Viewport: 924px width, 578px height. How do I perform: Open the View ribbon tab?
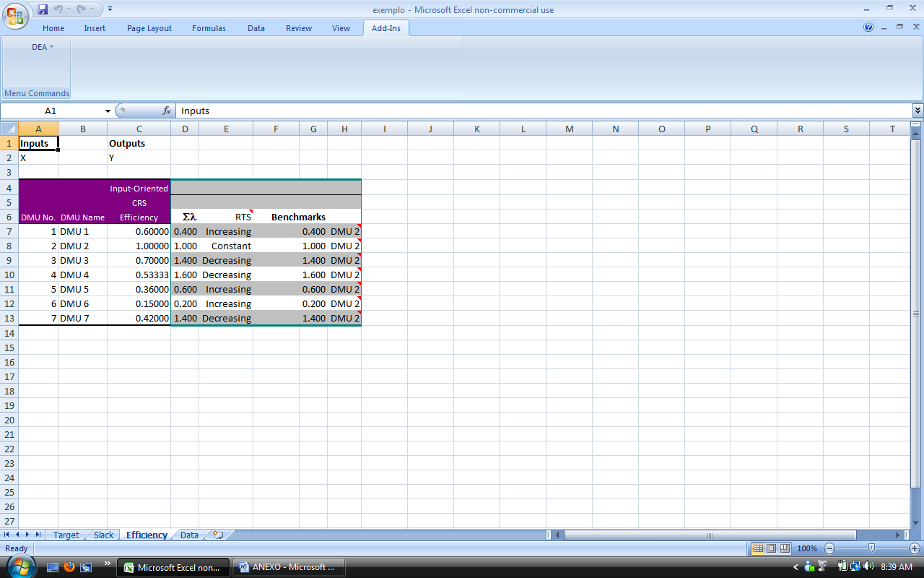pyautogui.click(x=341, y=28)
